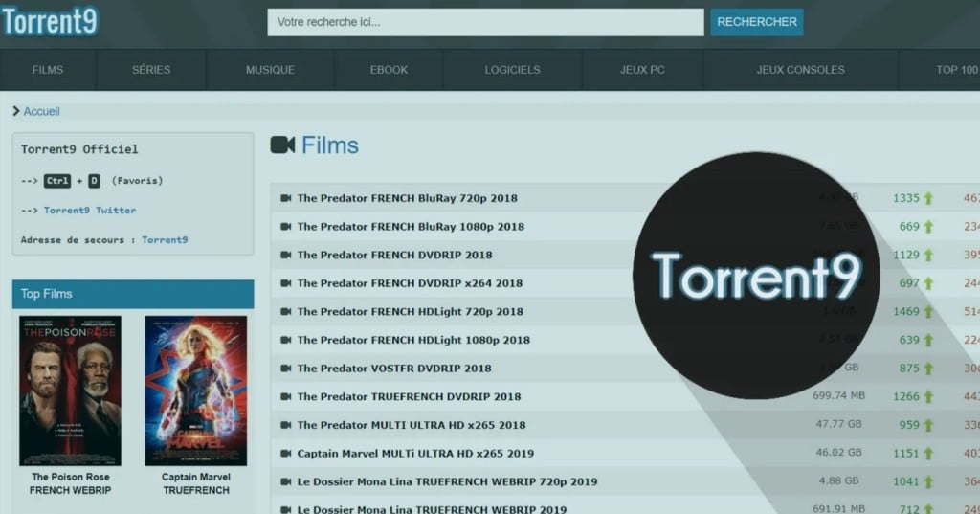Click camera icon beside Predator HDLight 720p row

point(285,311)
